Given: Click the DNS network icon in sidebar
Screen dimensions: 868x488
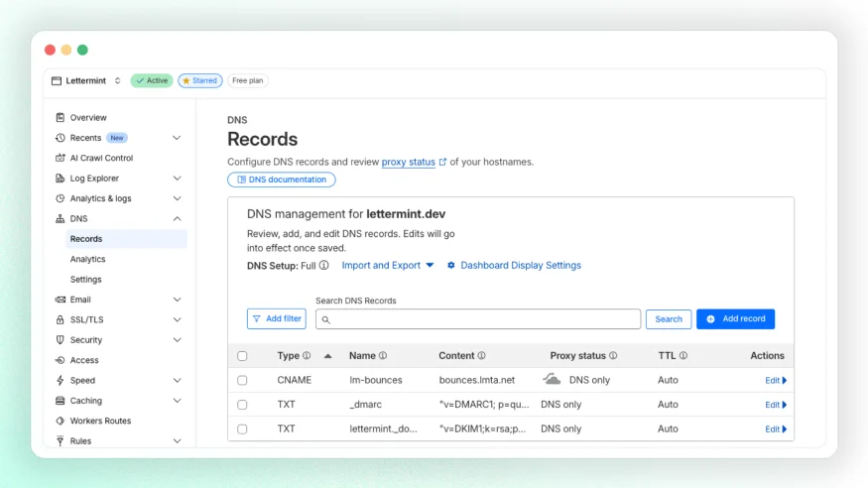Looking at the screenshot, I should point(60,218).
